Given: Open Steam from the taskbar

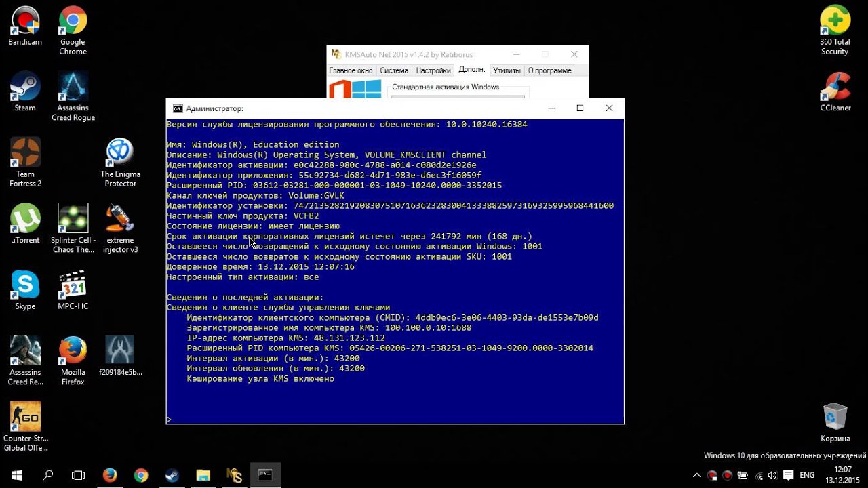Looking at the screenshot, I should [172, 475].
